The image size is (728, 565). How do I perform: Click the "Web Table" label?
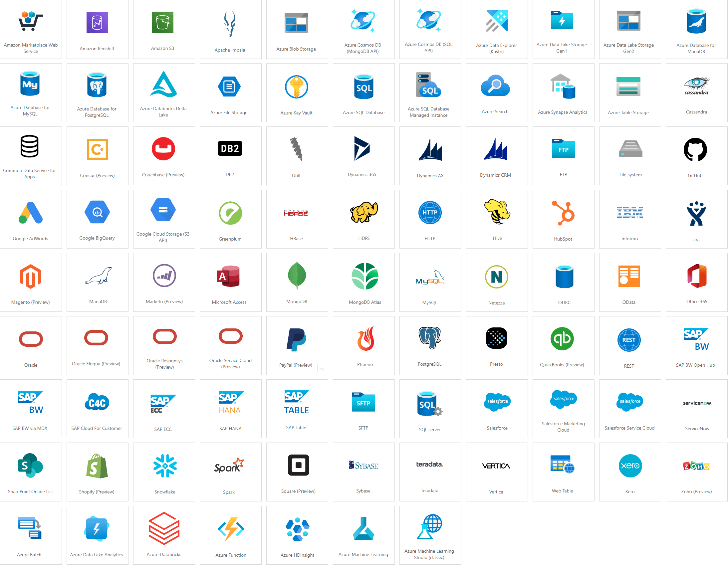[x=562, y=491]
